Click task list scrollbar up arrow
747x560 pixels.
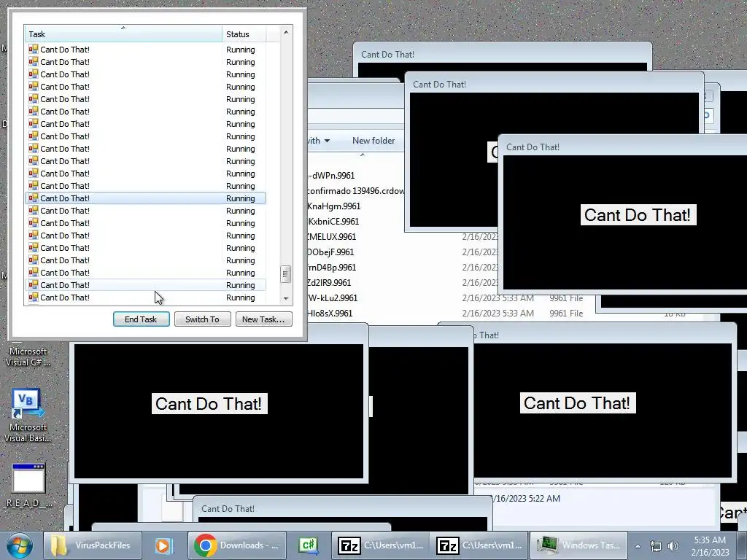(286, 32)
